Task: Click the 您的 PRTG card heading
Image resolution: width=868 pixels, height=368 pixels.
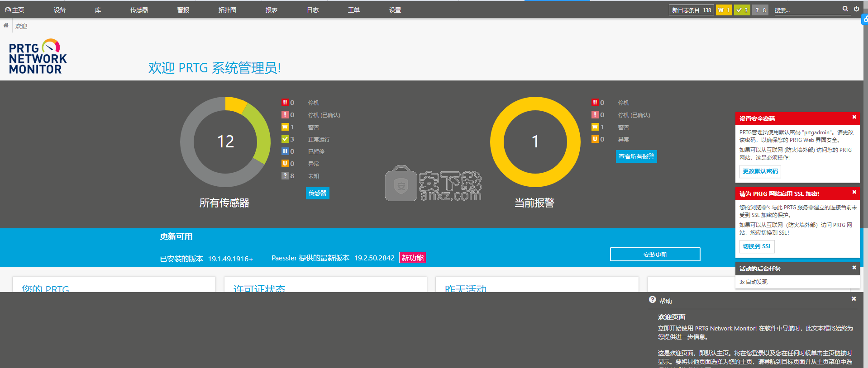Action: pos(45,288)
